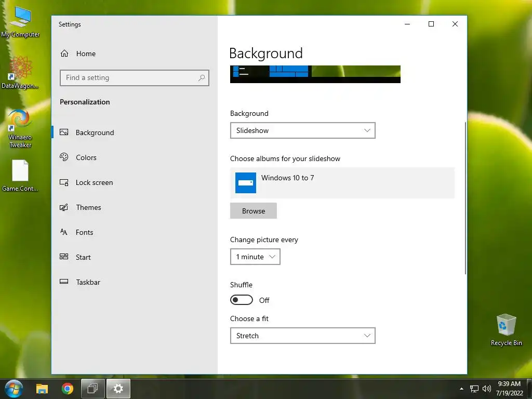
Task: Click the Browse button
Action: (x=254, y=211)
